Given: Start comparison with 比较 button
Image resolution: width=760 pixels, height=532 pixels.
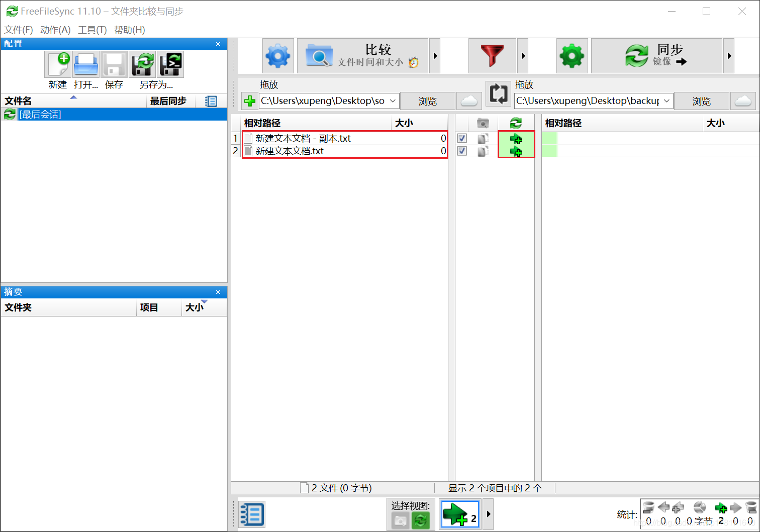Looking at the screenshot, I should (x=362, y=56).
